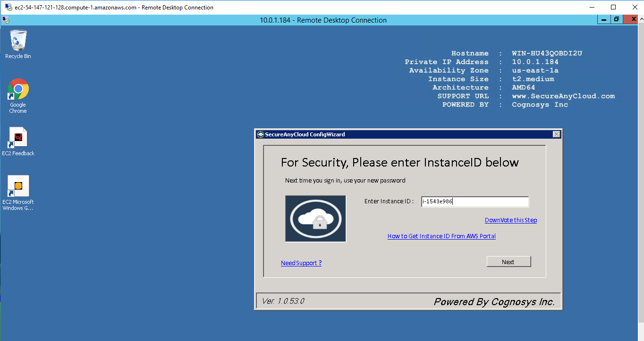Click the cloud and padlock logo image
644x341 pixels.
tap(315, 219)
